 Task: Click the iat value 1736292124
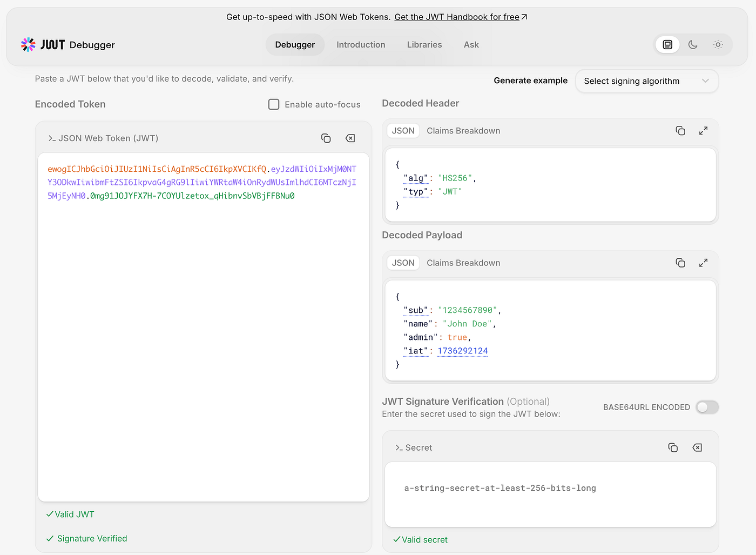click(463, 351)
